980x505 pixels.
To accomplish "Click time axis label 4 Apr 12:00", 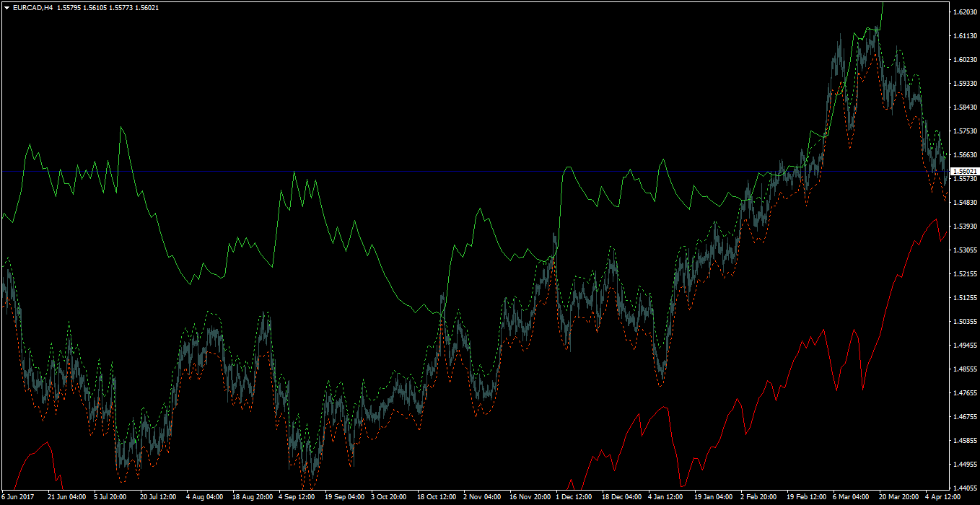I will [943, 497].
